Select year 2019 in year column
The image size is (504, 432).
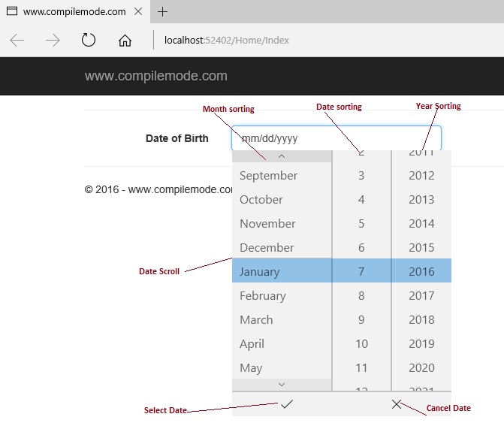421,343
